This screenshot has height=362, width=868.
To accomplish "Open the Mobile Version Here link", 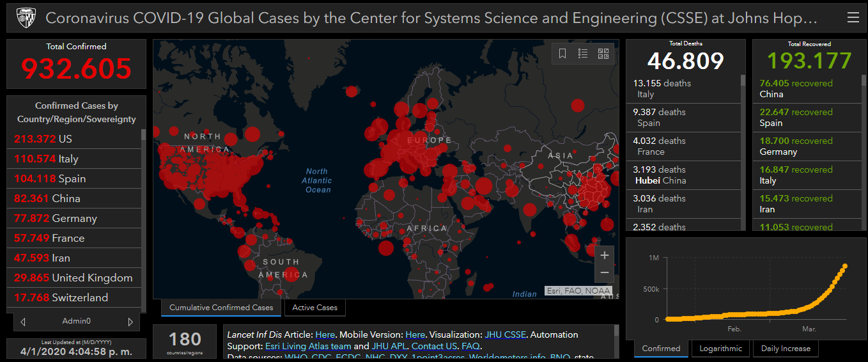I will [415, 334].
